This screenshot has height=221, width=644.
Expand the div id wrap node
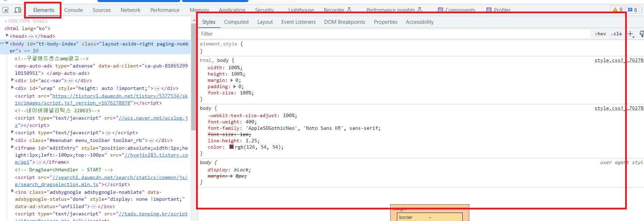tap(12, 88)
